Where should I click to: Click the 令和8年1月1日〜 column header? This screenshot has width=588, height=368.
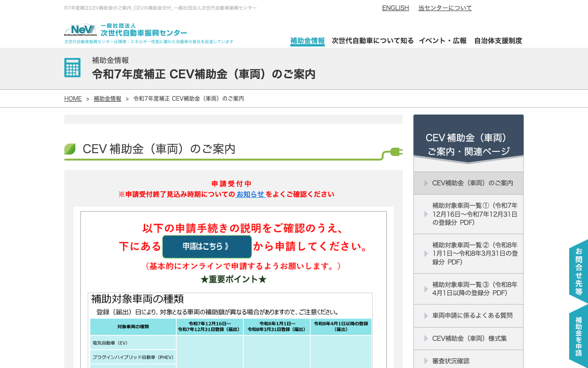pos(277,327)
